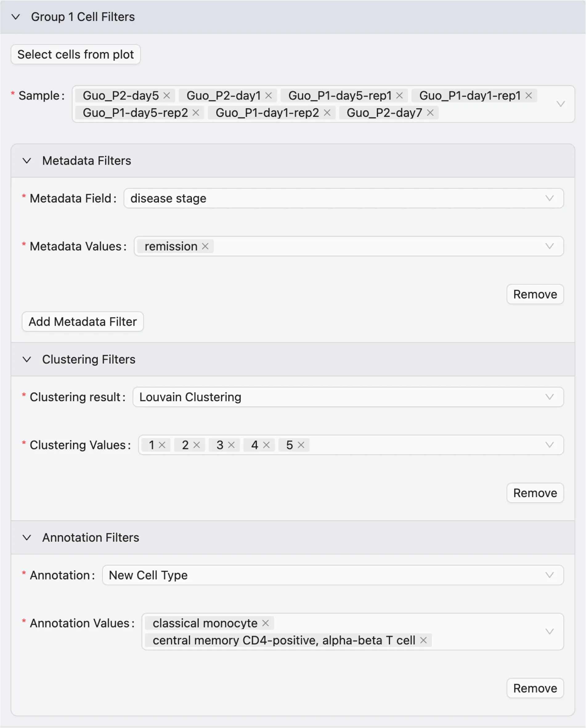The height and width of the screenshot is (728, 586).
Task: Remove the disease stage metadata filter
Action: (x=535, y=294)
